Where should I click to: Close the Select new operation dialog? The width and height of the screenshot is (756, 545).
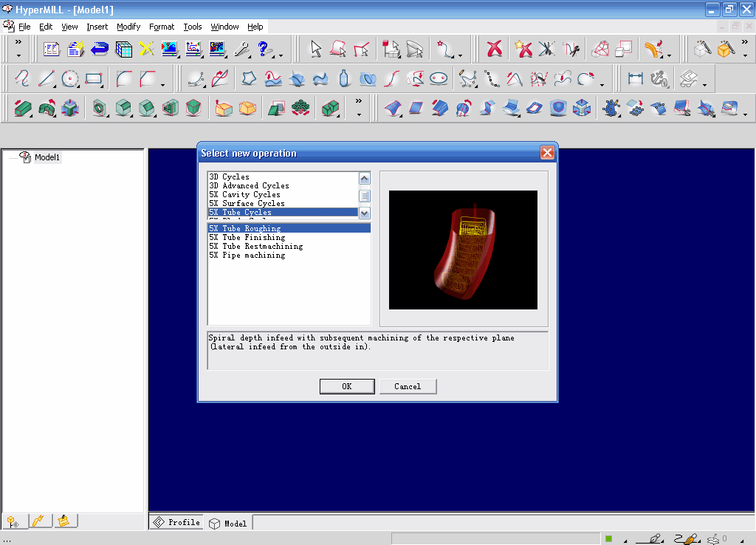(547, 153)
